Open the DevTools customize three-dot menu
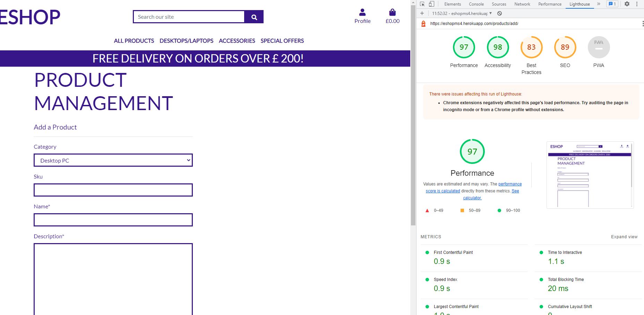This screenshot has height=315, width=644. (x=637, y=4)
